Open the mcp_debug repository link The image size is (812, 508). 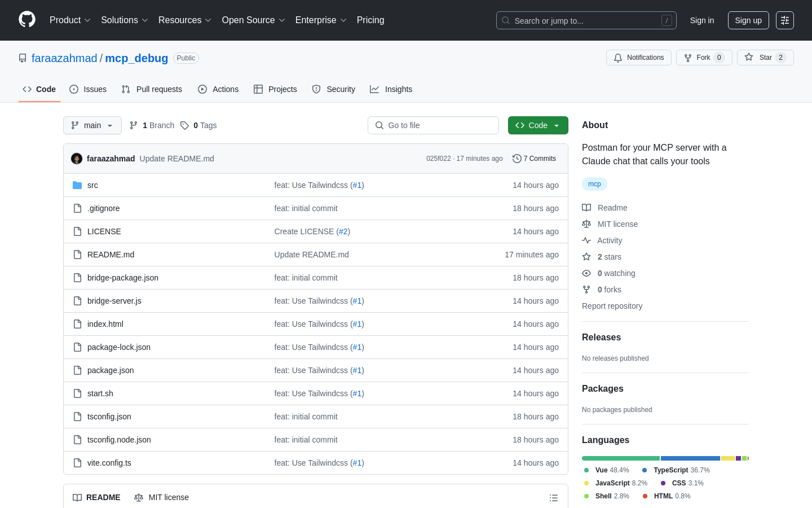(136, 58)
